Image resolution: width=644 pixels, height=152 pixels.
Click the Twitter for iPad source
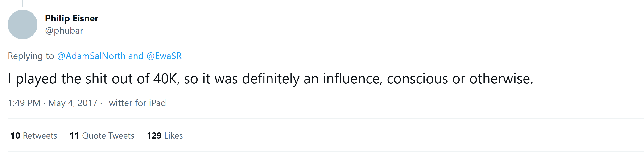click(x=135, y=103)
